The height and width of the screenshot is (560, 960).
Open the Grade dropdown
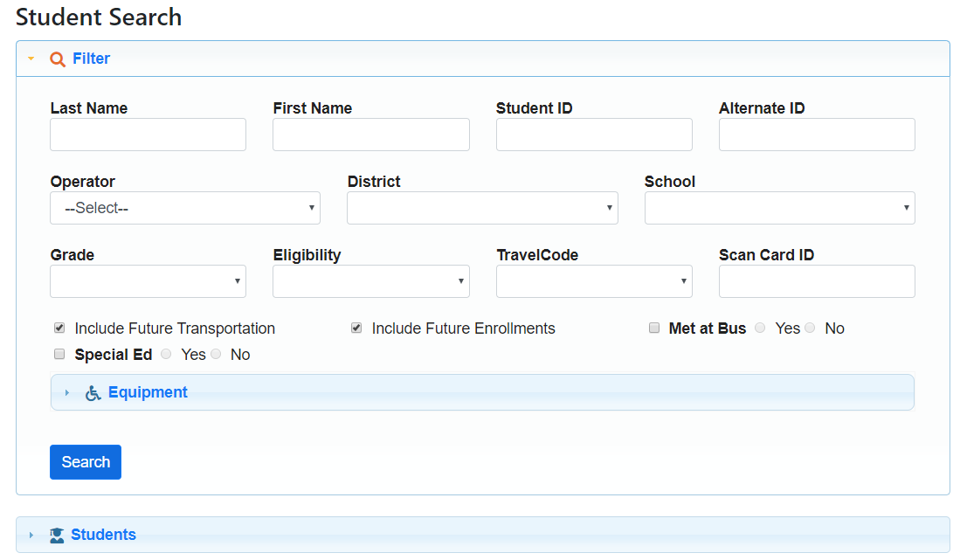click(x=148, y=281)
